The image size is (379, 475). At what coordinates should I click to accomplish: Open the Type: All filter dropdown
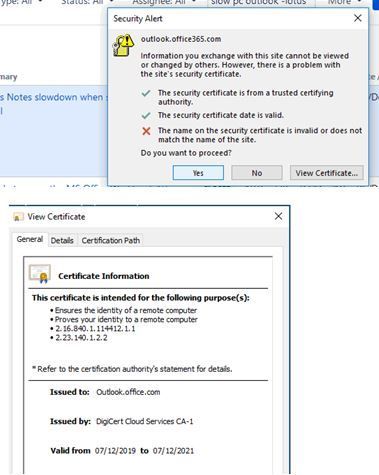pos(21,2)
